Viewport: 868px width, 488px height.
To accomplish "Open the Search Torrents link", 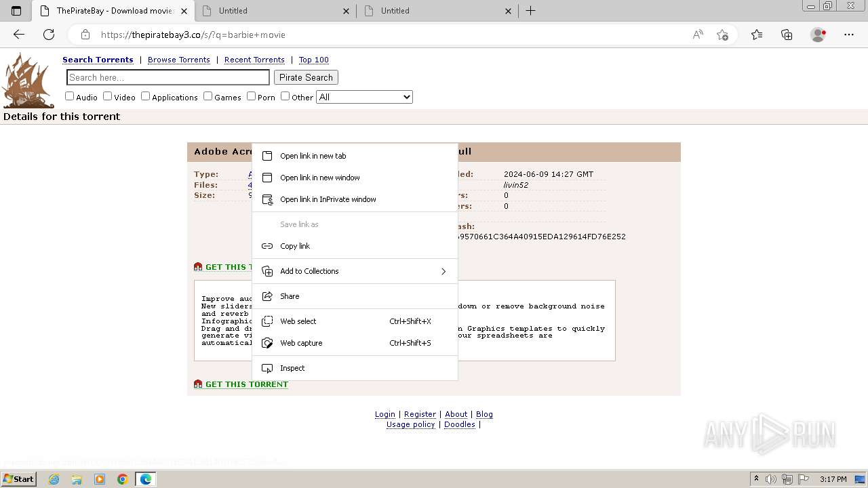I will point(98,60).
